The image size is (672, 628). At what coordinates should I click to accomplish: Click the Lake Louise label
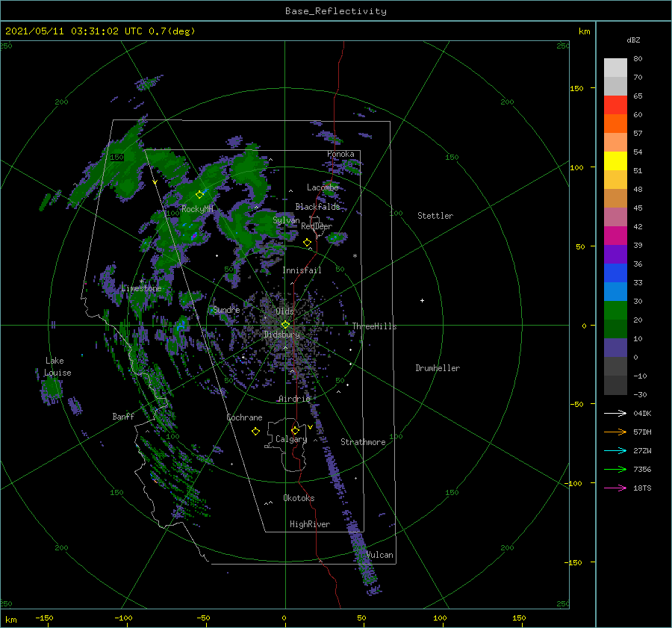coord(57,367)
